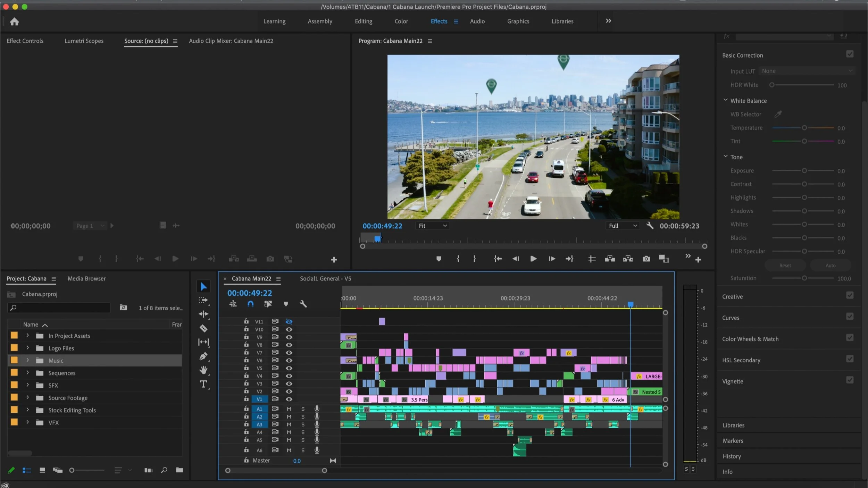Select the Pen tool
The image size is (868, 488).
203,356
